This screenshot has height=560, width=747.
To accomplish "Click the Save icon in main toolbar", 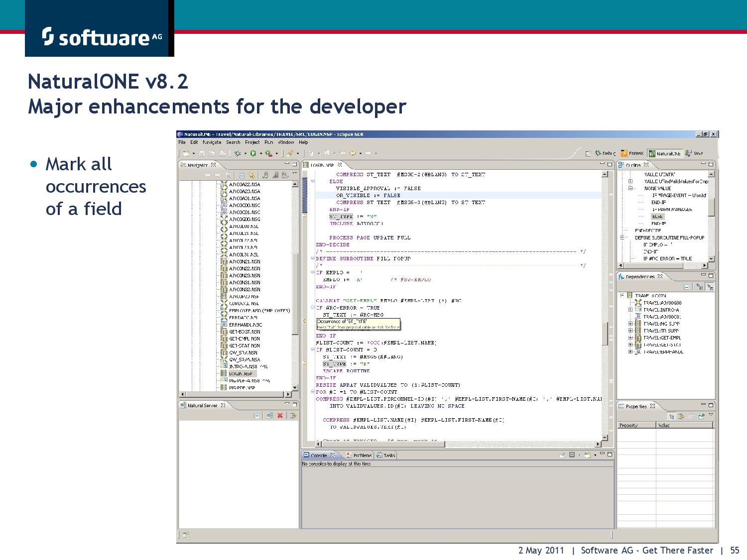I will pos(202,153).
